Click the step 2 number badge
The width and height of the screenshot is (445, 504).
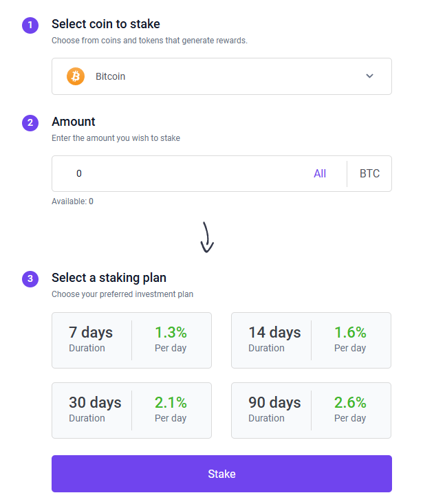30,123
